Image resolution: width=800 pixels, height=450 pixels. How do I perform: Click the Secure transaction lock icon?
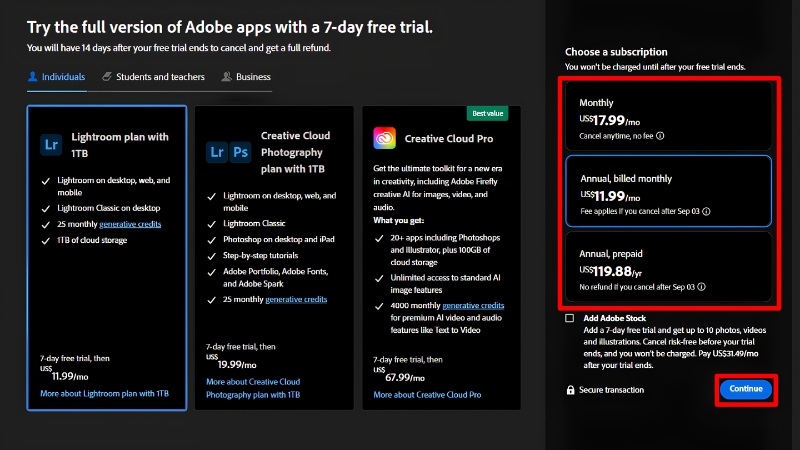point(570,390)
